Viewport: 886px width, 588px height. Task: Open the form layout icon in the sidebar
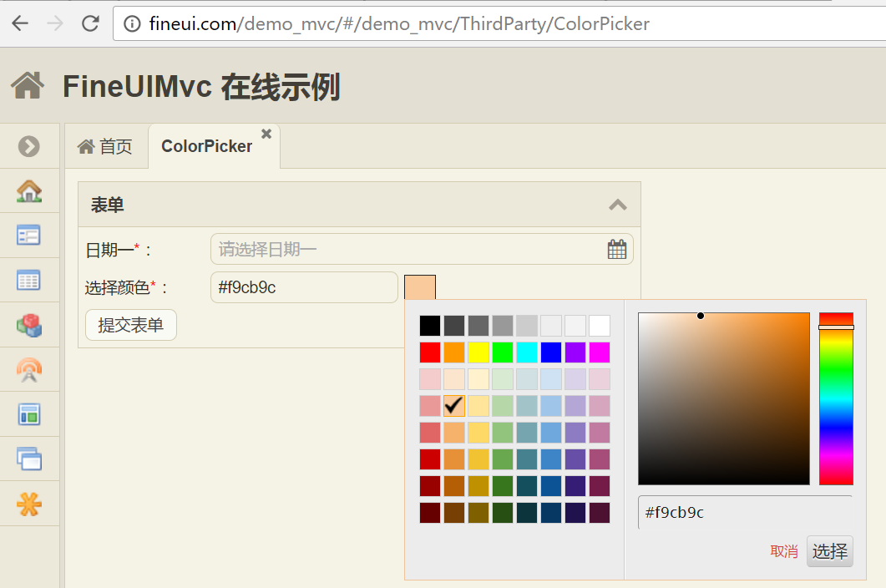coord(29,236)
